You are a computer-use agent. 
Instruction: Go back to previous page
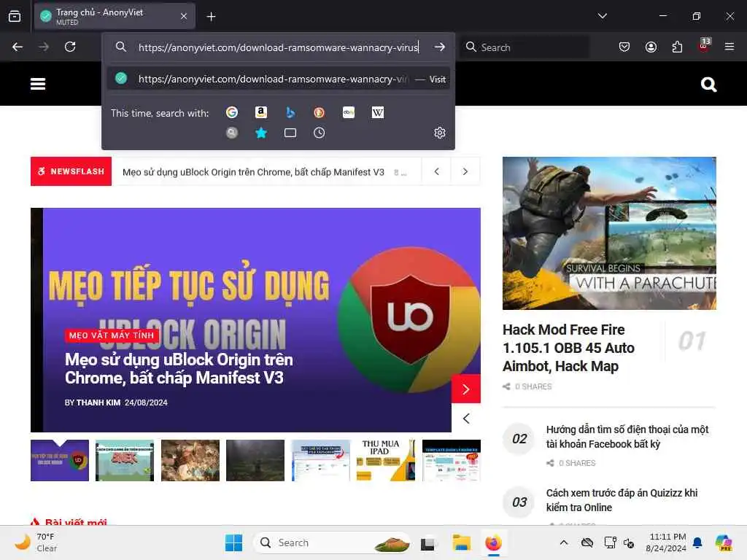[x=18, y=47]
